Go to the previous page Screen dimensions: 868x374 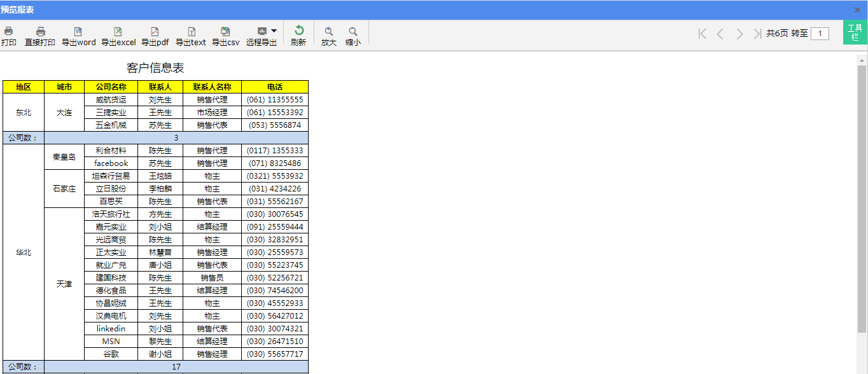720,34
